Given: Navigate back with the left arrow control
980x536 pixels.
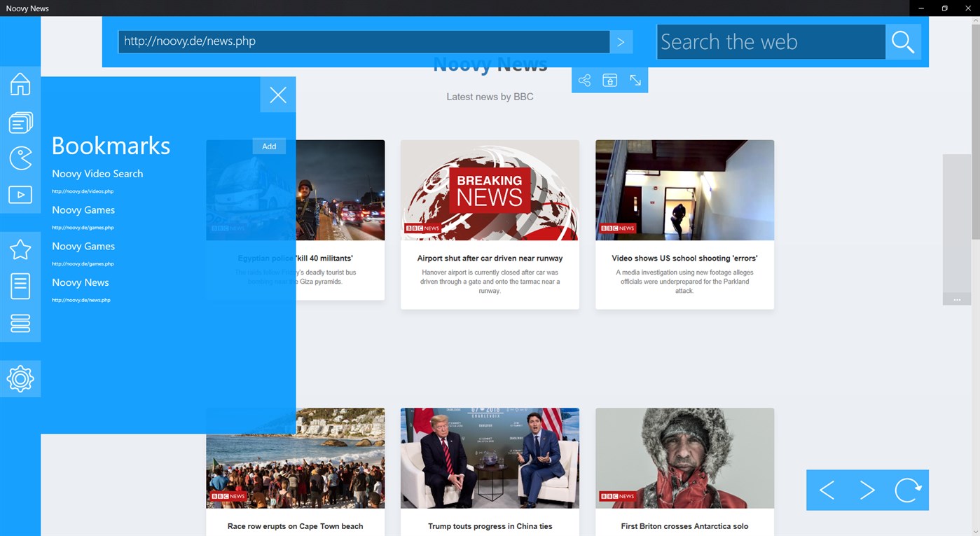Looking at the screenshot, I should coord(827,490).
